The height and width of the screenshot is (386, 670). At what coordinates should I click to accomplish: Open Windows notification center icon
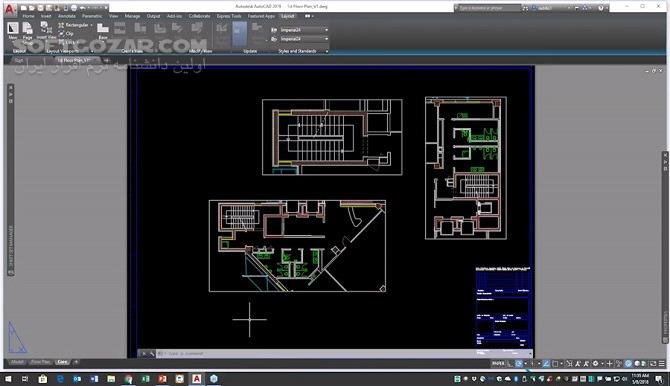click(x=659, y=379)
